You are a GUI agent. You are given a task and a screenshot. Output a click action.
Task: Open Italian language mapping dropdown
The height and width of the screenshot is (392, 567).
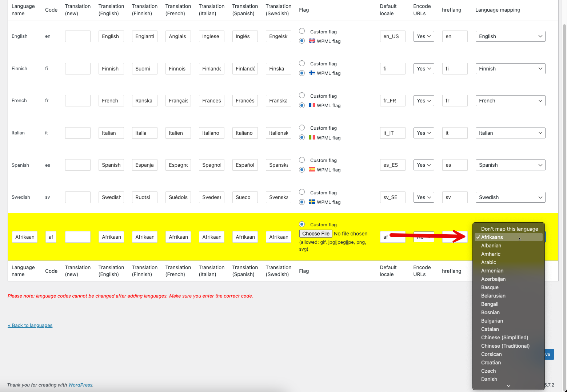[x=510, y=133]
